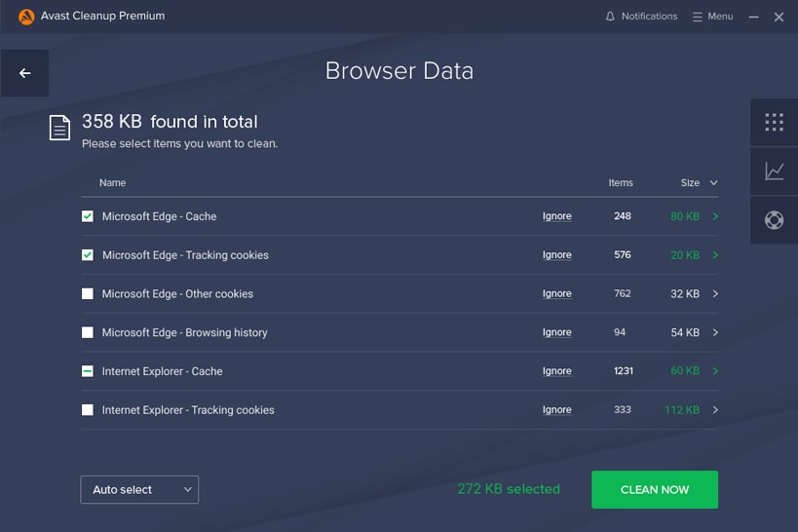Image resolution: width=798 pixels, height=532 pixels.
Task: Ignore Microsoft Edge - Other cookies
Action: tap(556, 293)
